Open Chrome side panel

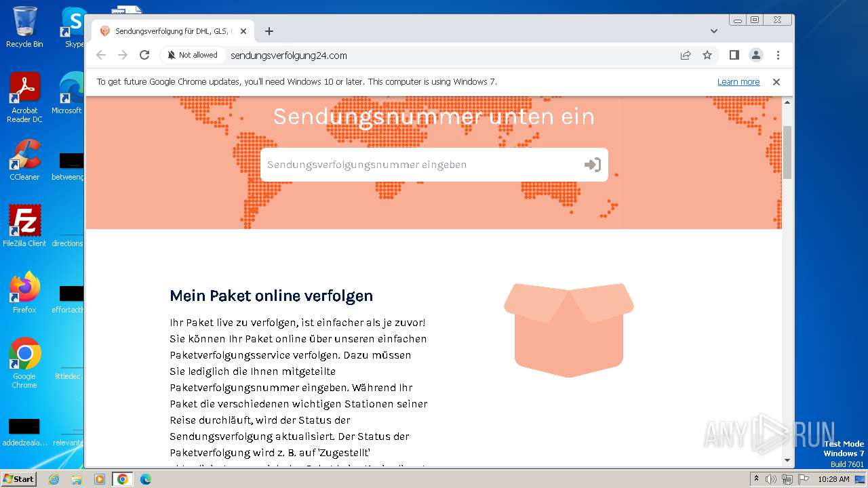(734, 55)
